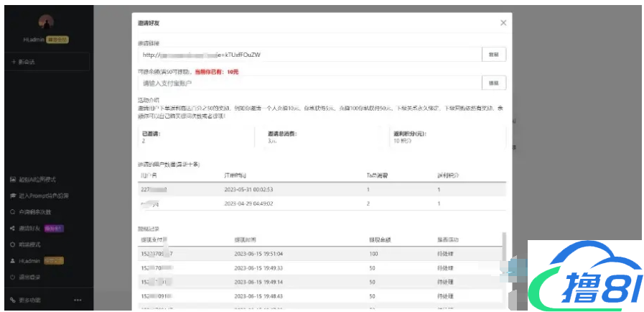This screenshot has width=644, height=312.
Task: Click the dark mode icon in sidebar
Action: pyautogui.click(x=13, y=244)
